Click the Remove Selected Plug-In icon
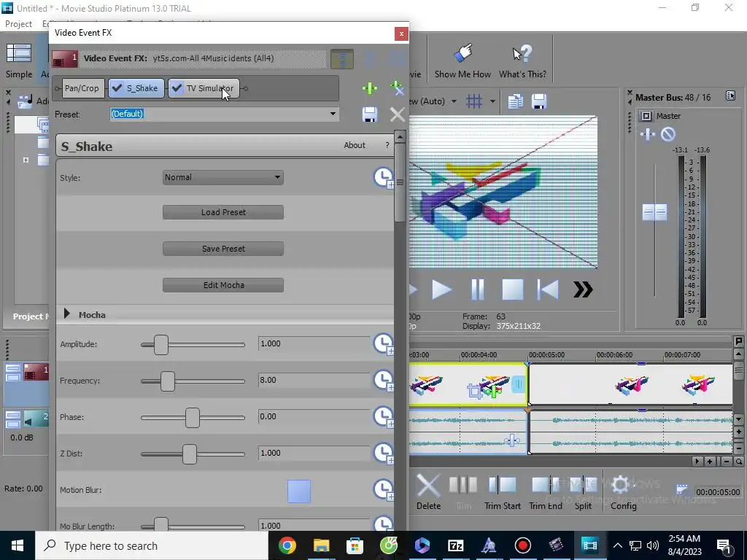Screen dimensions: 747x560 pos(397,88)
